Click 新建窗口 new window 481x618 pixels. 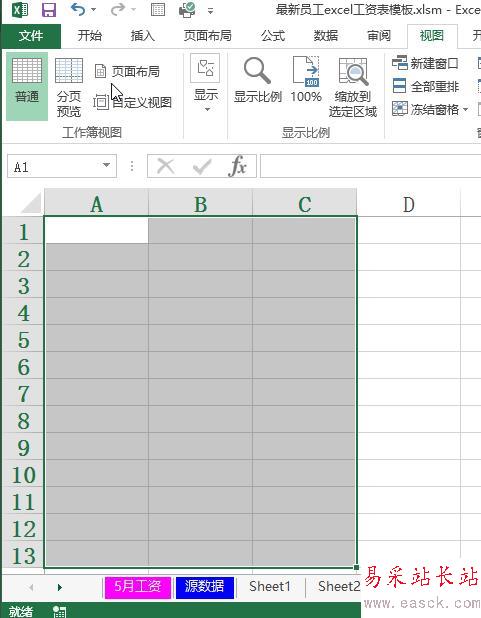pos(425,63)
